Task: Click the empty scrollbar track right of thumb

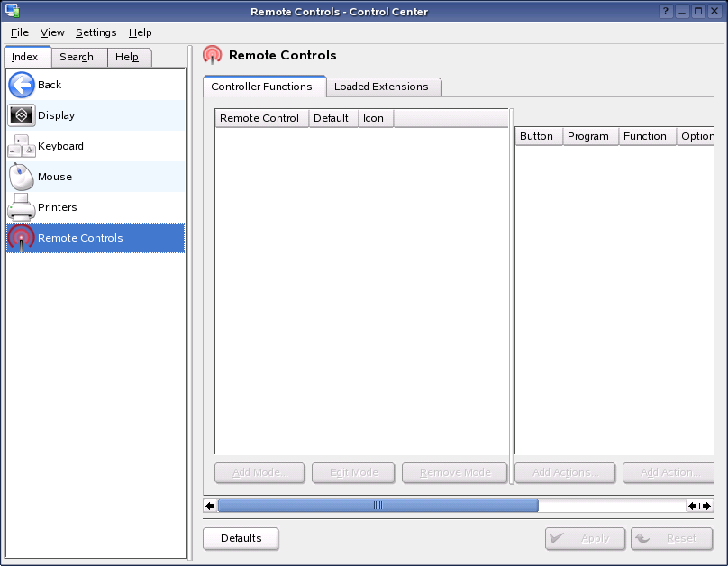Action: (x=612, y=506)
